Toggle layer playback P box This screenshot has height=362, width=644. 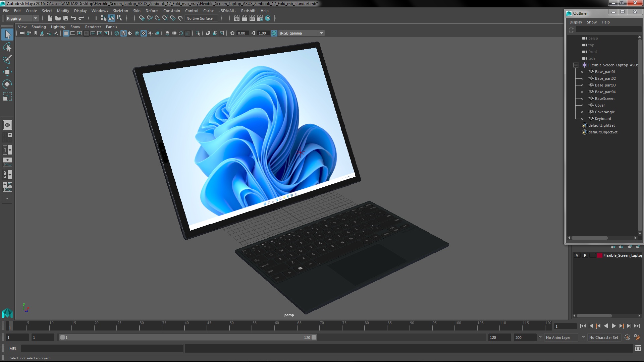point(585,255)
